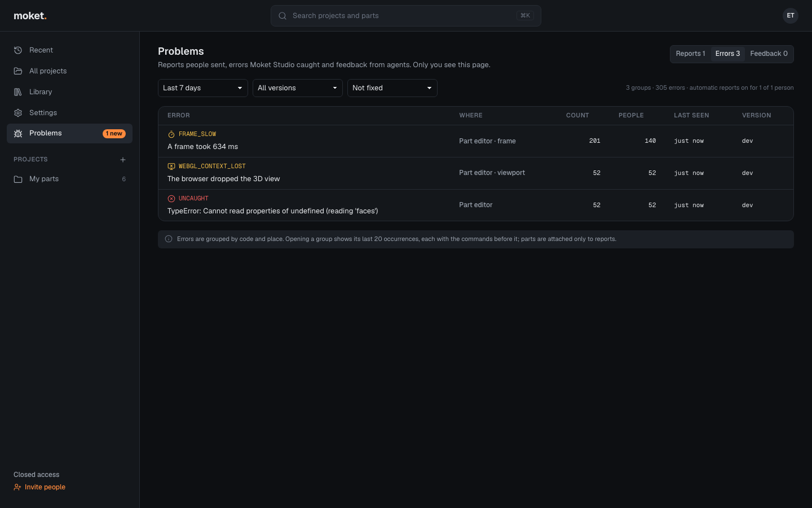
Task: Click the 201 count for FRAME_SLOW
Action: (x=595, y=141)
